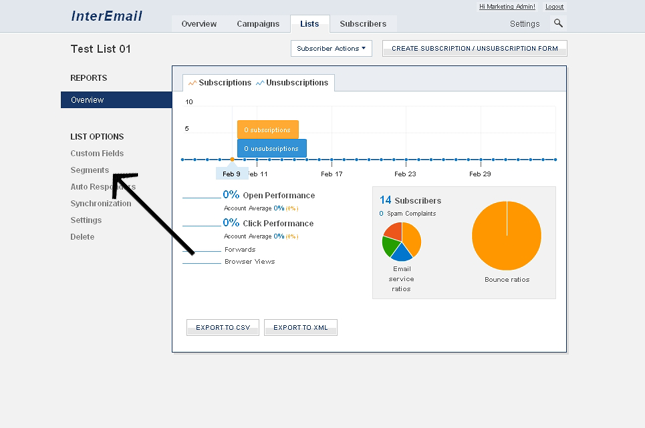645x428 pixels.
Task: Select the Unsubscriptions chart tab
Action: point(292,83)
